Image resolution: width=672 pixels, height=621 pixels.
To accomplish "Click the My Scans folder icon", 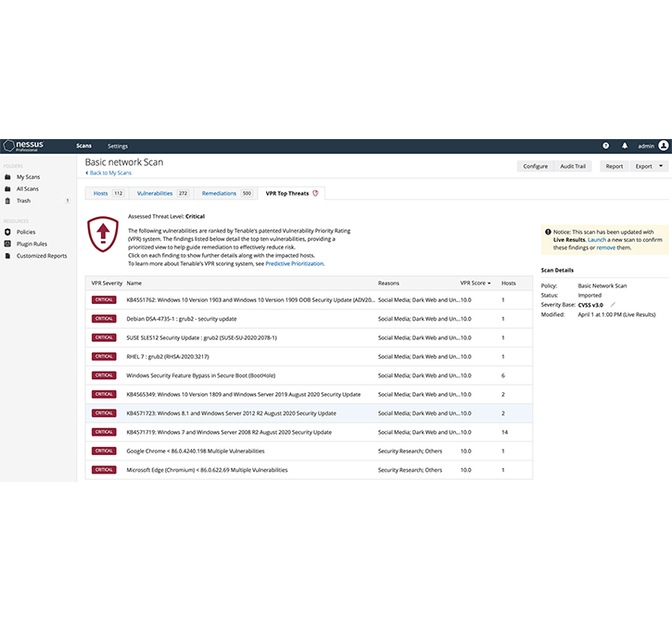I will (x=7, y=177).
